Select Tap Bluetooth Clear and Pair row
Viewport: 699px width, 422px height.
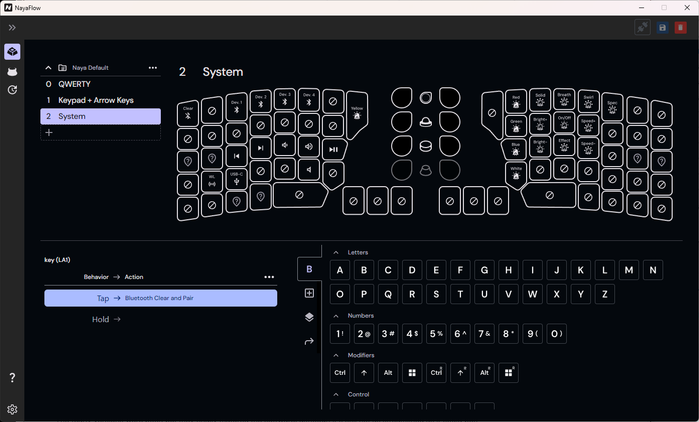160,298
